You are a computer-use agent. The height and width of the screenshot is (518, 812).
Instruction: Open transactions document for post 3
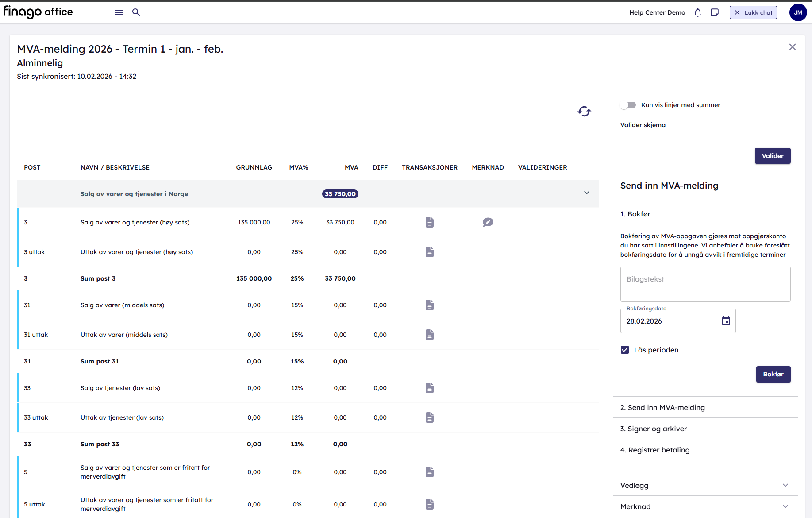pos(430,222)
